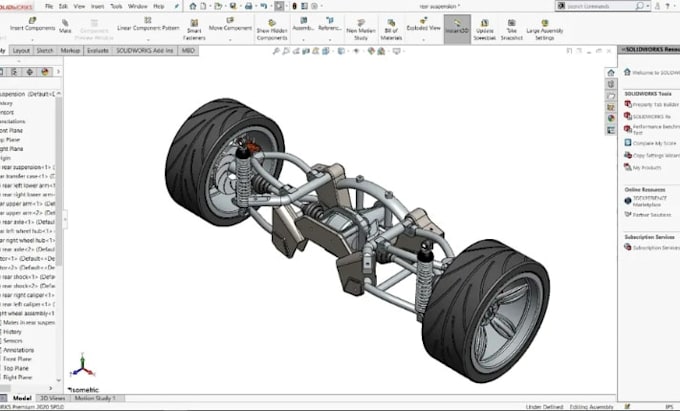Switch to the MBD tab

(x=188, y=51)
